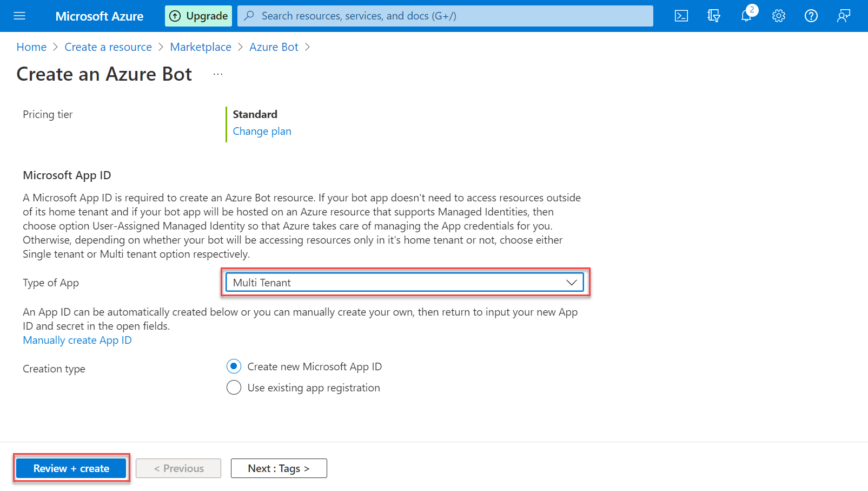Click the Create an Azure Bot title
This screenshot has width=868, height=491.
[x=104, y=74]
